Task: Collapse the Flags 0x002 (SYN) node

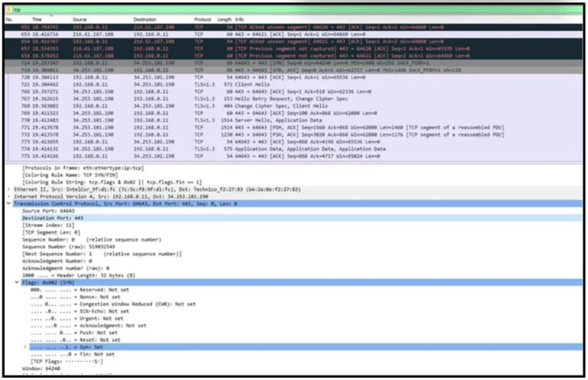Action: click(x=17, y=283)
